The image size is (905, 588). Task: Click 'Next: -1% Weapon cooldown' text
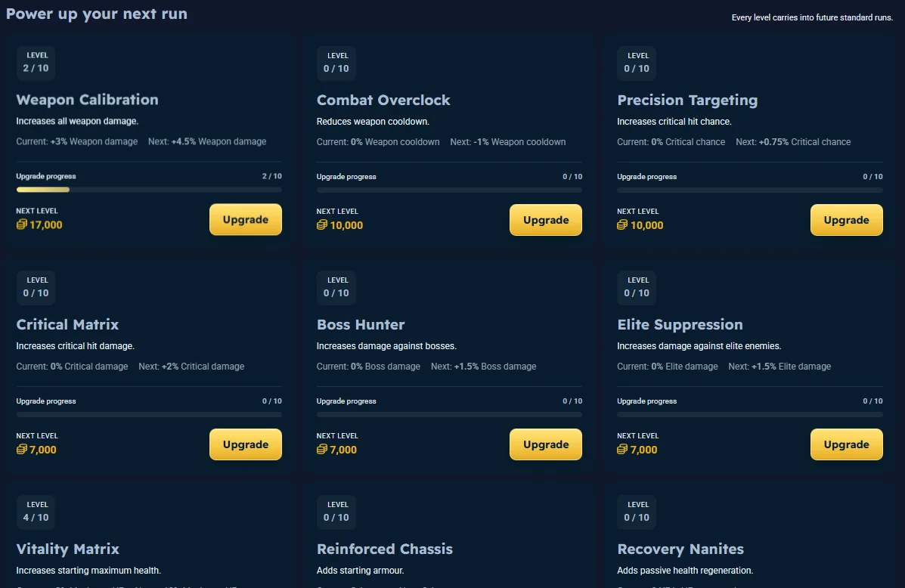tap(508, 142)
